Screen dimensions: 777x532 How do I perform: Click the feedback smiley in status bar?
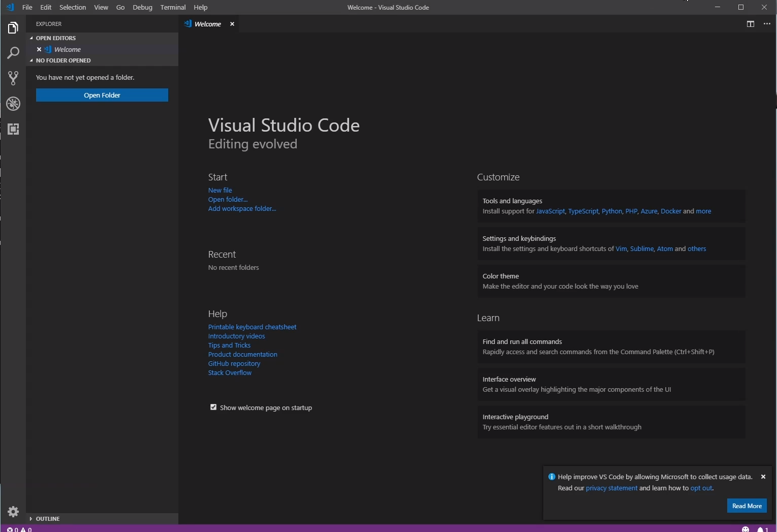pyautogui.click(x=745, y=529)
